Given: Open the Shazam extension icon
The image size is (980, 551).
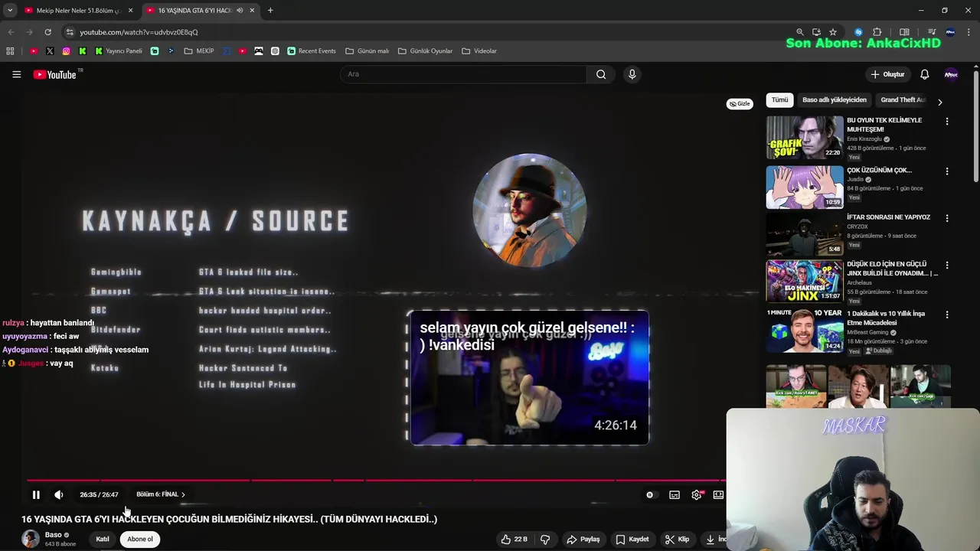Looking at the screenshot, I should point(858,32).
